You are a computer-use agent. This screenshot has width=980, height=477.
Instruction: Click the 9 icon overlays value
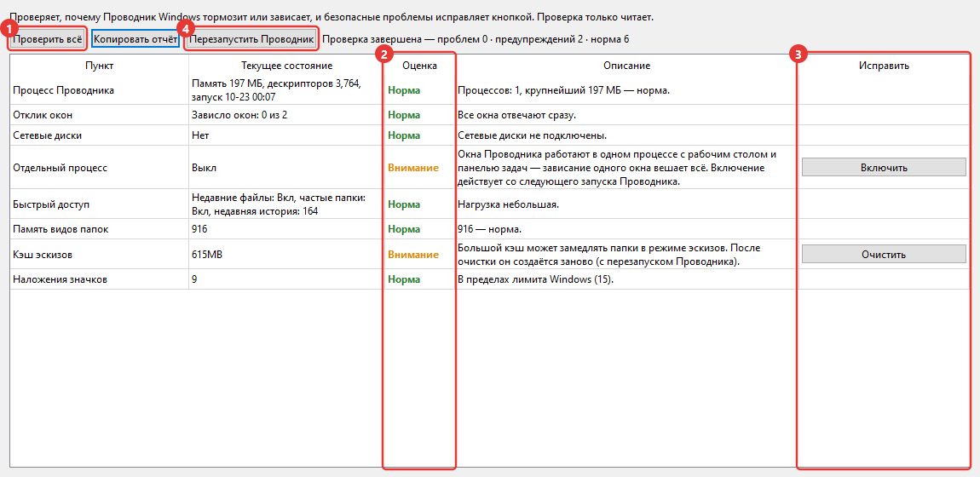tap(286, 279)
